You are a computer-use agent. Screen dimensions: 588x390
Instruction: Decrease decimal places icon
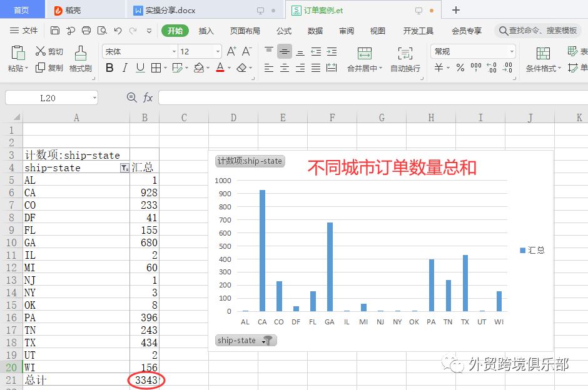click(507, 67)
